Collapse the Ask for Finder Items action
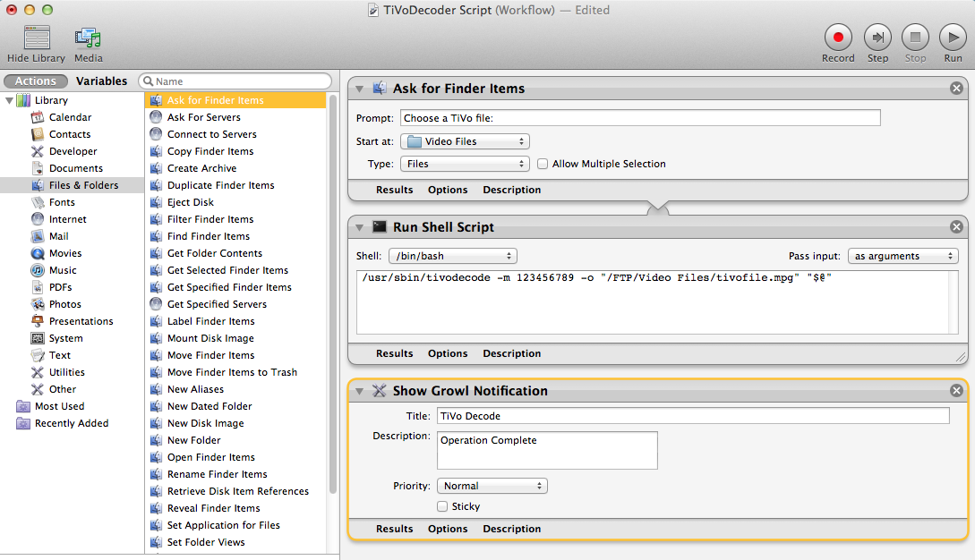Viewport: 975px width, 560px height. pos(359,89)
